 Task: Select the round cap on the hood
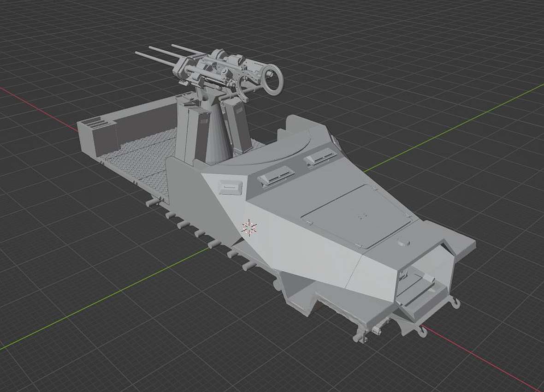pos(404,241)
